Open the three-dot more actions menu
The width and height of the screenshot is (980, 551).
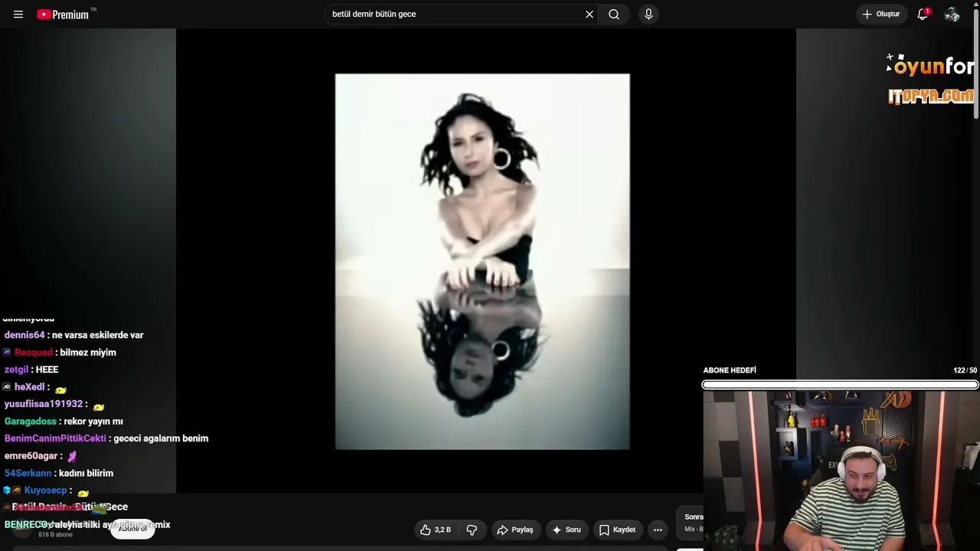coord(658,530)
